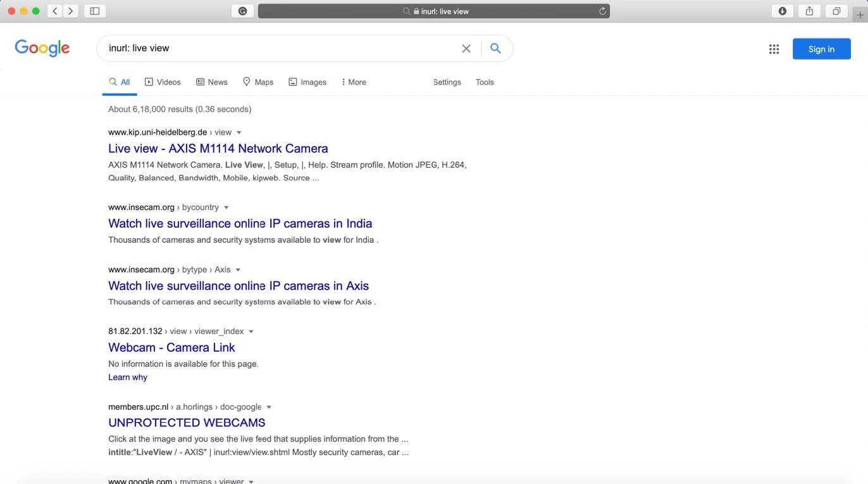Expand dropdown next to members.upc.nl result
The image size is (868, 484).
(269, 407)
